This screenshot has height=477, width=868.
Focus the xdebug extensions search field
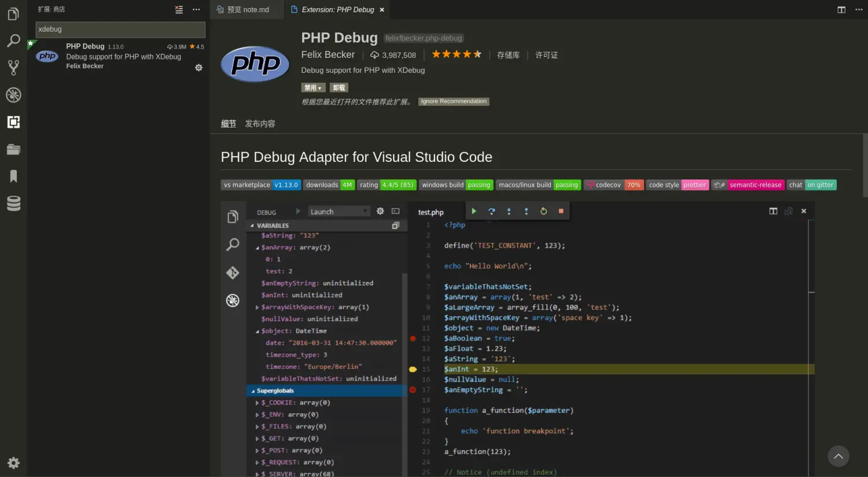120,29
